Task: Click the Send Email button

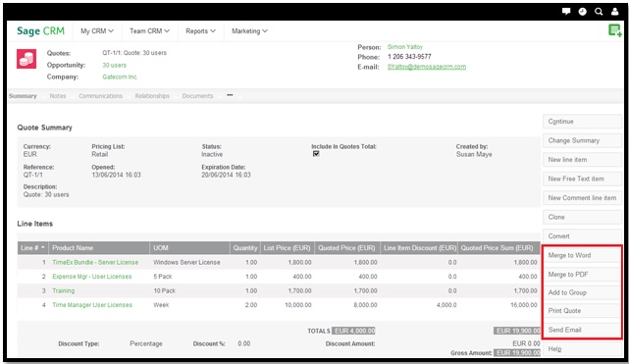Action: (582, 330)
